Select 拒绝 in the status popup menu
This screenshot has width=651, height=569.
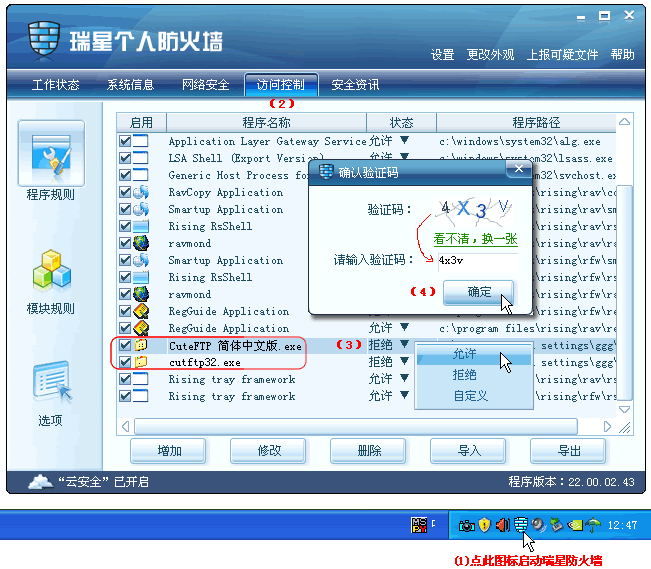[x=474, y=375]
